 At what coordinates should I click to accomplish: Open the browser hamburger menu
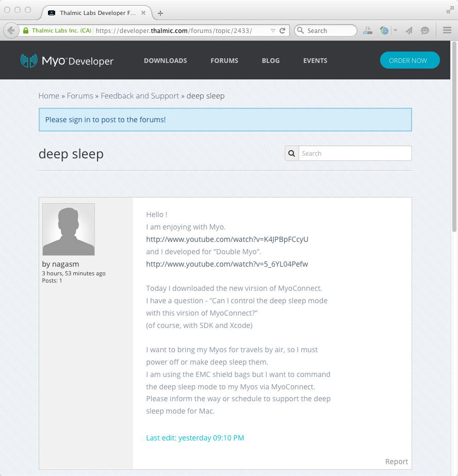447,30
